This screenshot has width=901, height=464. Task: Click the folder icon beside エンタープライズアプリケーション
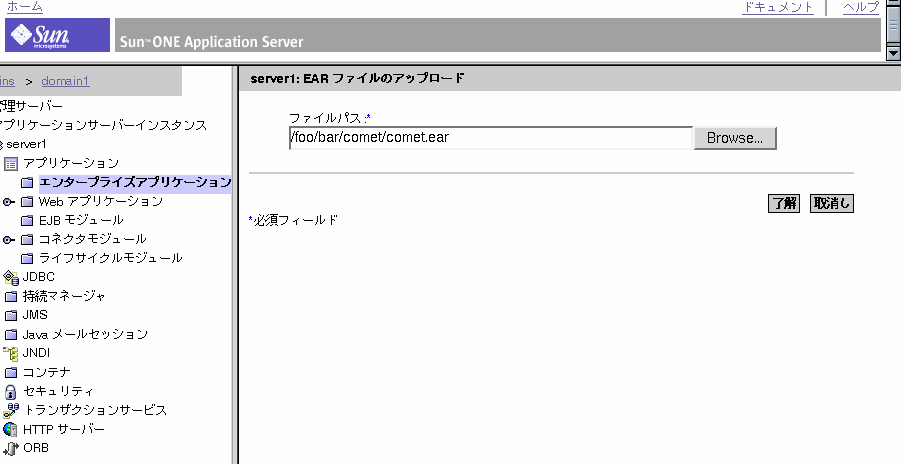27,183
